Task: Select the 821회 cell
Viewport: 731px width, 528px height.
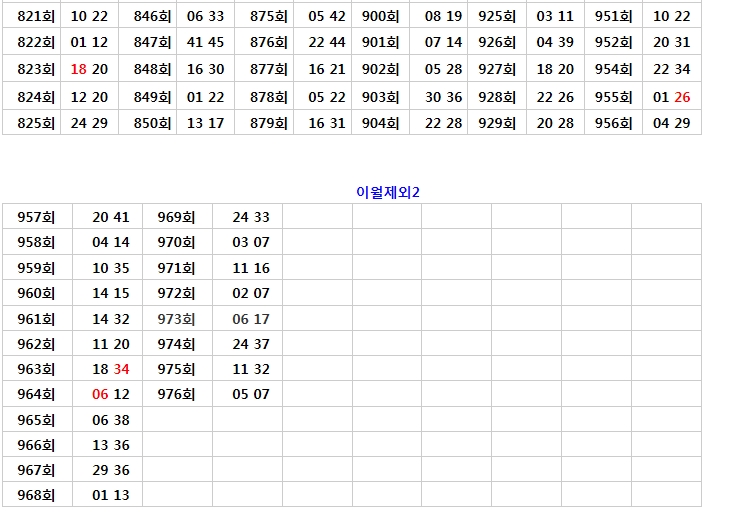Action: click(36, 17)
